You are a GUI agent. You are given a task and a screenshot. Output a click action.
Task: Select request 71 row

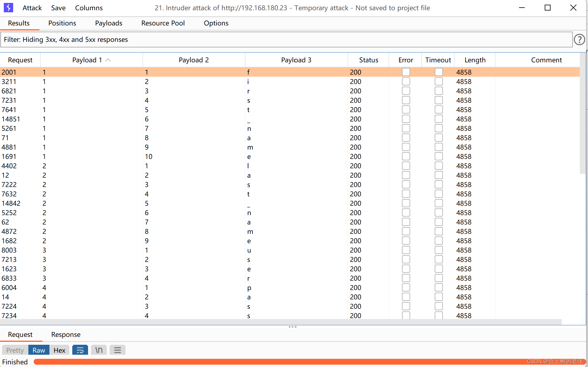click(x=290, y=138)
